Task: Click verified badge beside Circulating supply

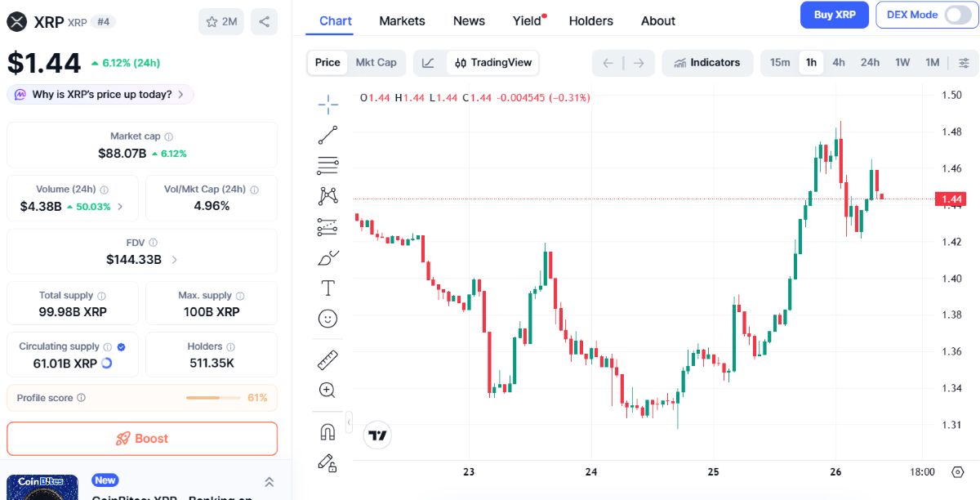Action: (x=121, y=346)
